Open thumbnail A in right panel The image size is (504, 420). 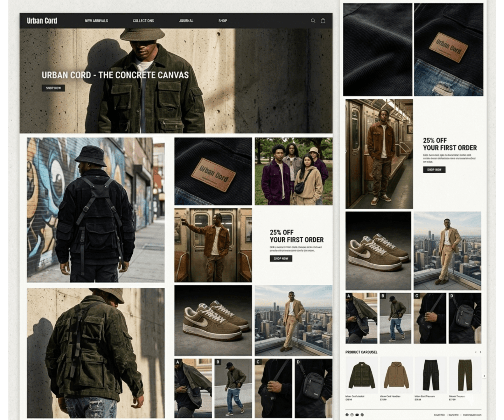point(361,318)
